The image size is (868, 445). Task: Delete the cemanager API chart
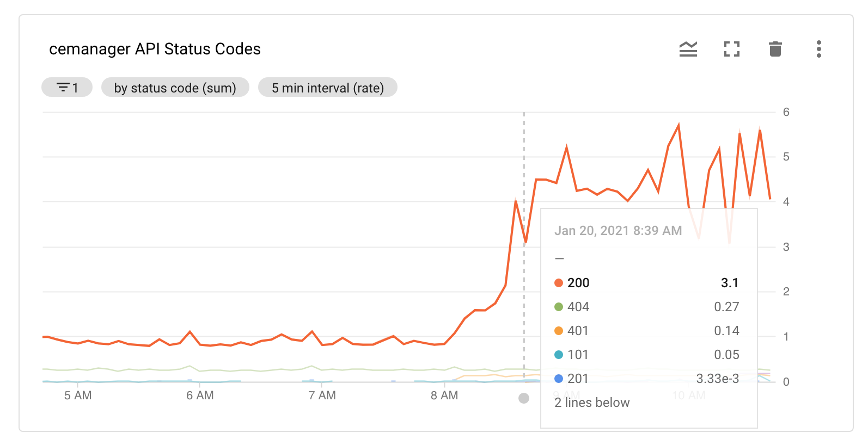tap(775, 49)
